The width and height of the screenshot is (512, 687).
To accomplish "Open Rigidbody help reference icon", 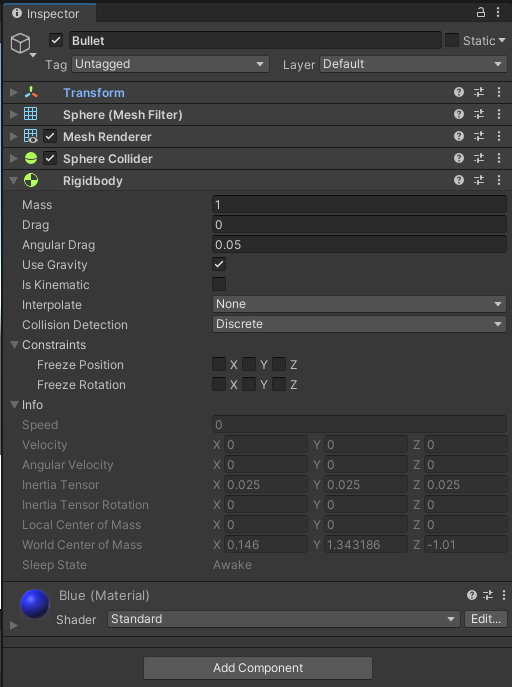I will pyautogui.click(x=459, y=180).
